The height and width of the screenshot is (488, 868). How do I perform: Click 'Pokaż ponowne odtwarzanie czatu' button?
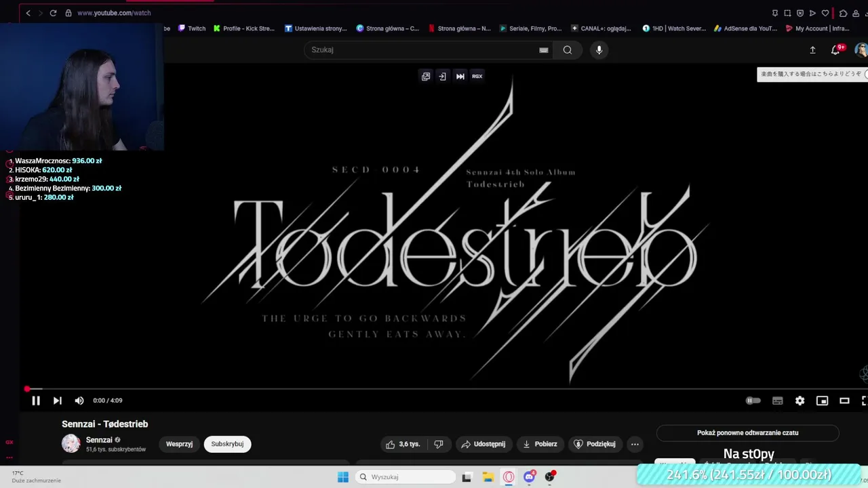tap(747, 432)
